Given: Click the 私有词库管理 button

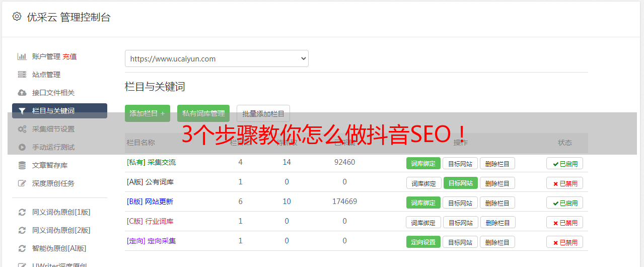Looking at the screenshot, I should coord(203,113).
